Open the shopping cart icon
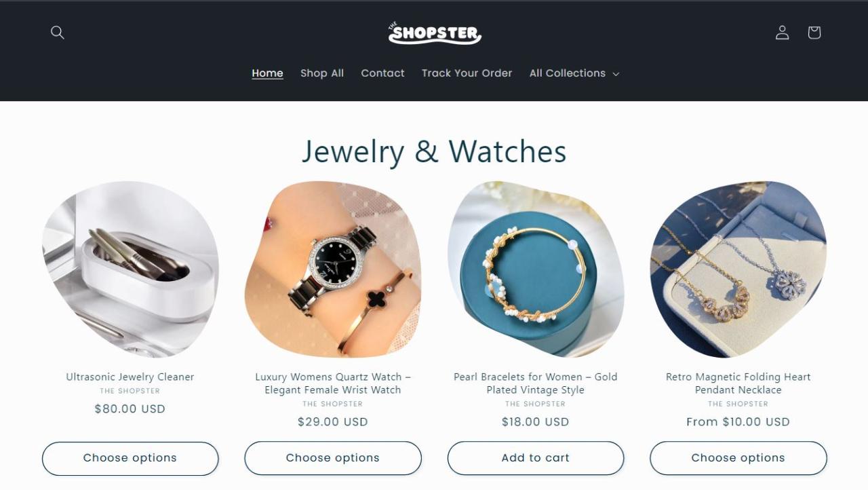The image size is (868, 490). pyautogui.click(x=814, y=33)
